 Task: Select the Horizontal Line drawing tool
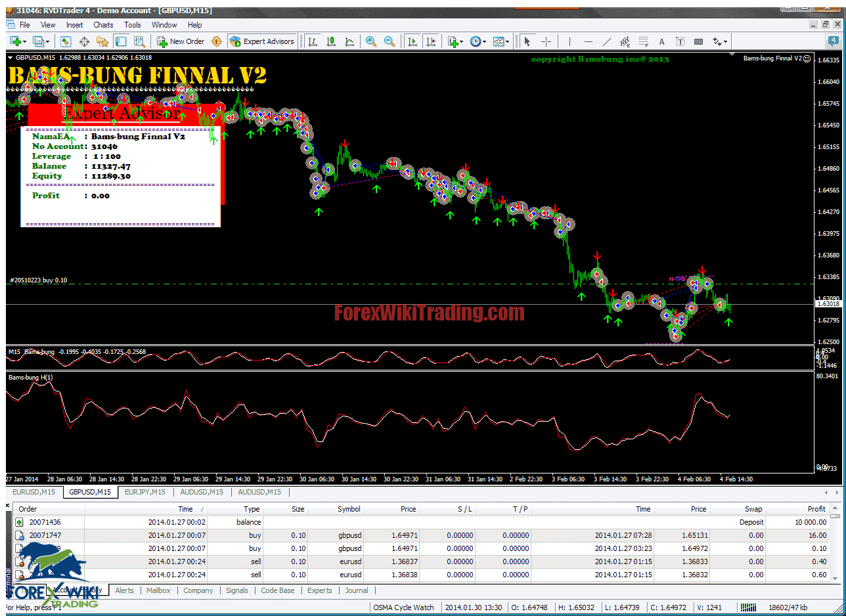tap(588, 41)
